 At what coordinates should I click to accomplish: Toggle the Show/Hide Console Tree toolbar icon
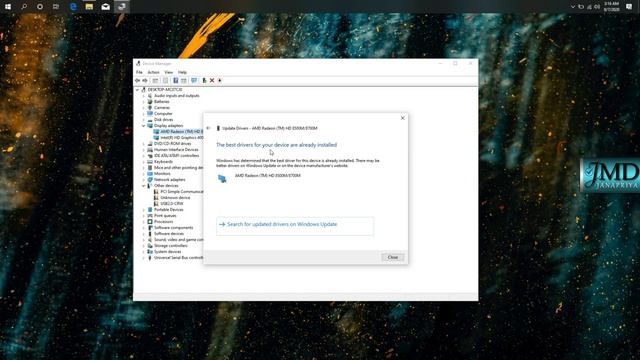click(x=155, y=80)
